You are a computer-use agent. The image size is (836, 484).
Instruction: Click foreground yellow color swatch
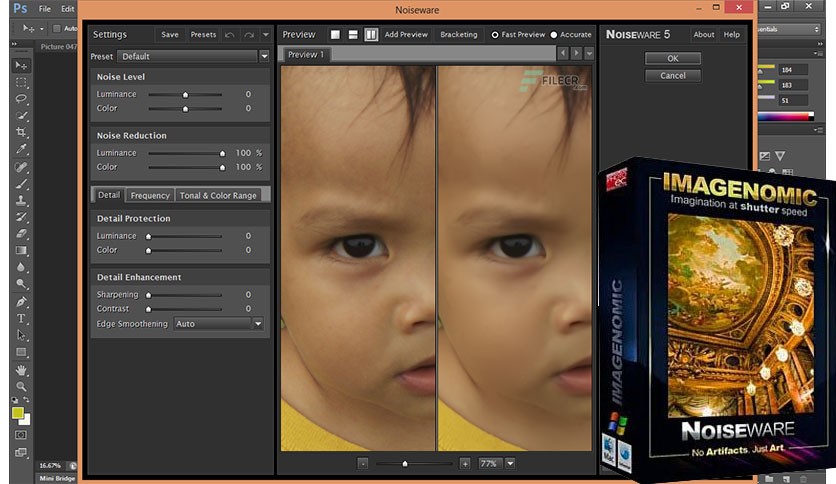click(18, 413)
